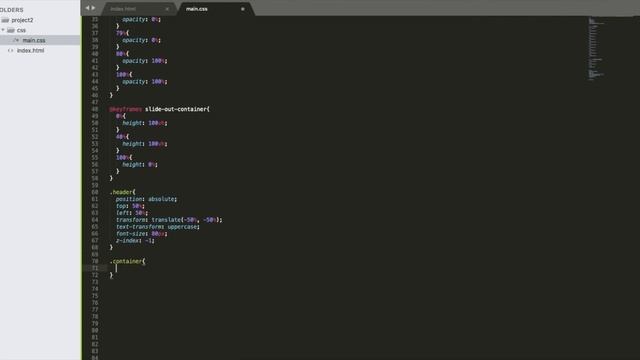Open main.css from the sidebar
Screen dimensions: 640x360
[x=34, y=40]
